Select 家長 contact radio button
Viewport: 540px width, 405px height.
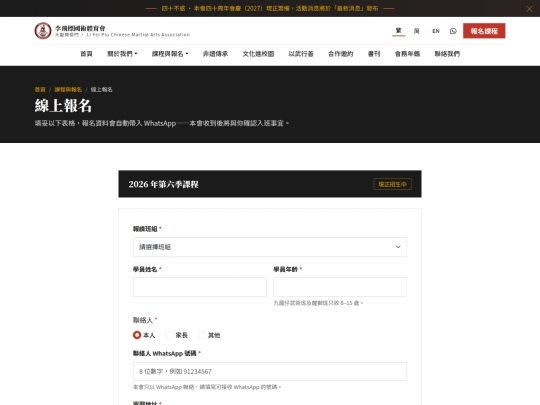click(169, 335)
